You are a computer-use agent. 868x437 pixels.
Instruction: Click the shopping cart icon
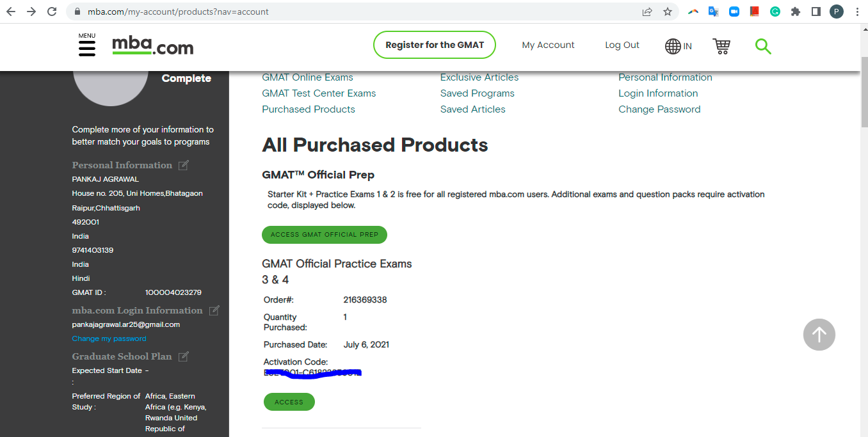[721, 46]
